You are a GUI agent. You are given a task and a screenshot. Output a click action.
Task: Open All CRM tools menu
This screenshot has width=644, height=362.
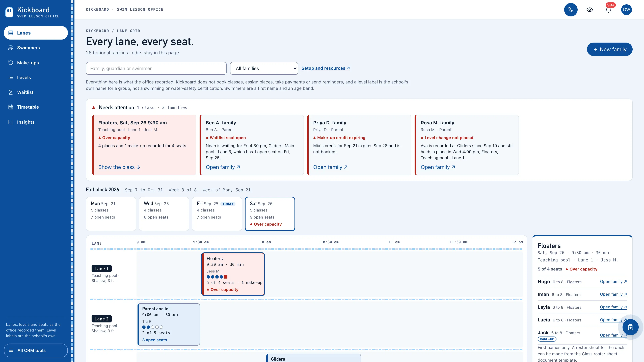tap(36, 350)
